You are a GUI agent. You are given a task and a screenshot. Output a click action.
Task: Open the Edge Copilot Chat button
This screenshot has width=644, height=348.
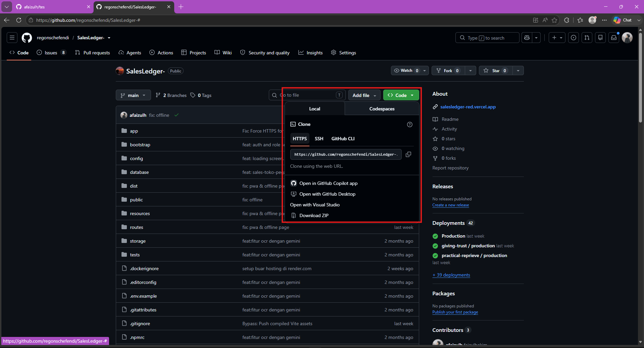623,20
